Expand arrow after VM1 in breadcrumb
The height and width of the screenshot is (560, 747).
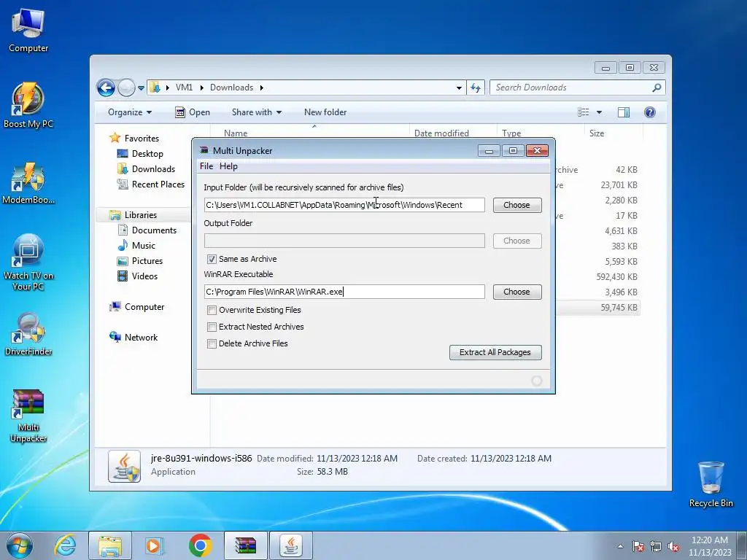(x=201, y=87)
